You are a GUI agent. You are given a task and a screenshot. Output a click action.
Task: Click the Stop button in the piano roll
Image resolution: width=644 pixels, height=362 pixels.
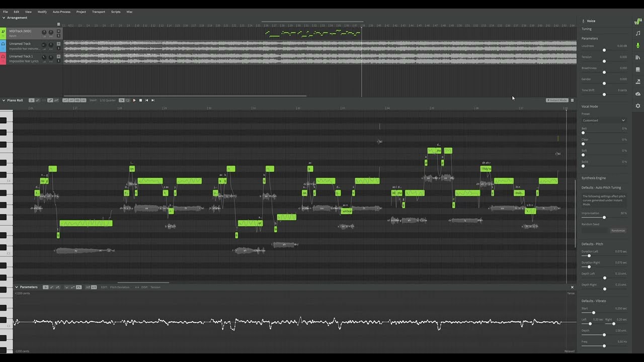[140, 100]
